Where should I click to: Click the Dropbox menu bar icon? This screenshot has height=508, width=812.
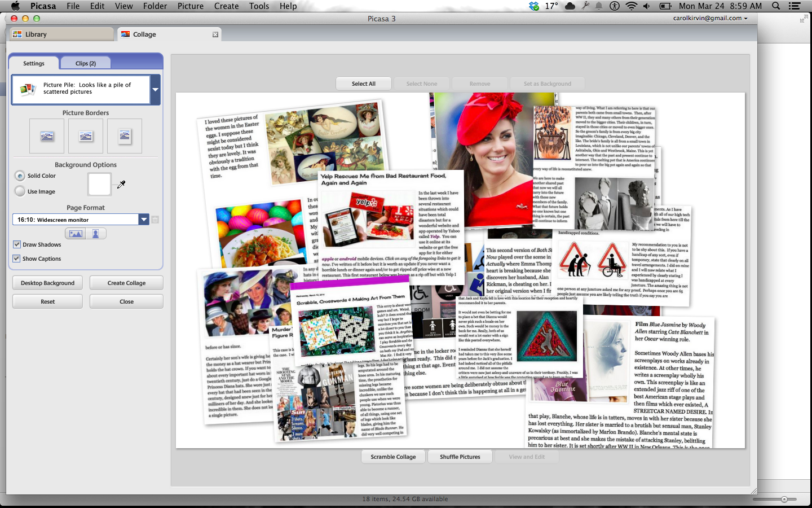pos(534,6)
